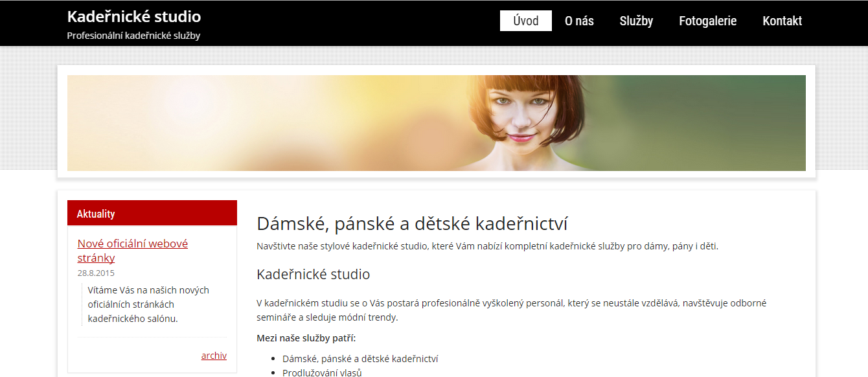Click the Dámské, pánské a dětské kadeřnictví list item
Image resolution: width=868 pixels, height=377 pixels.
(x=360, y=359)
